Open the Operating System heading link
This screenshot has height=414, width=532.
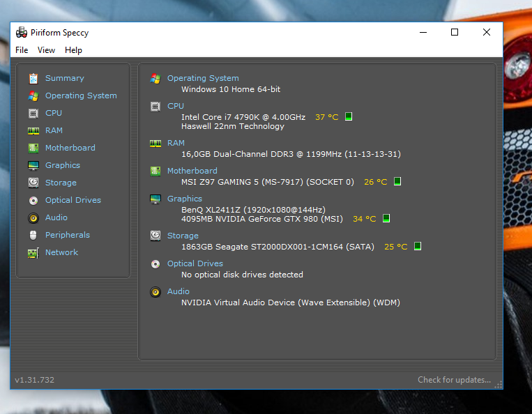point(203,78)
